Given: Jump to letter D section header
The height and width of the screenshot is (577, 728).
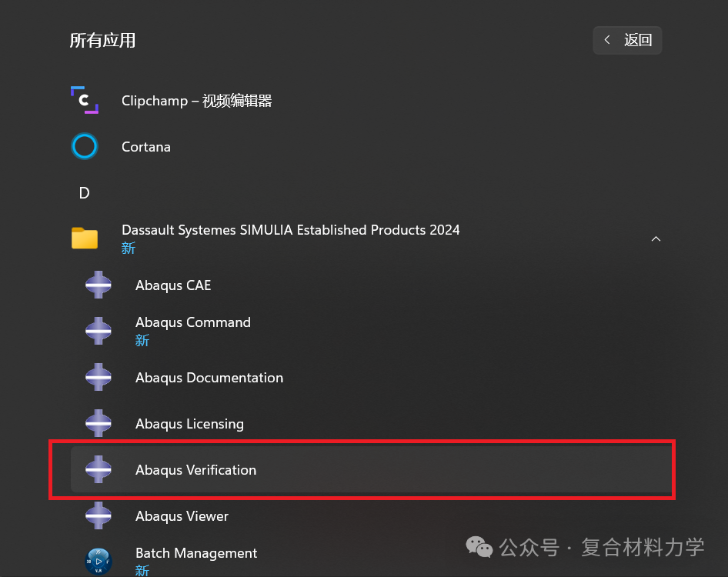Looking at the screenshot, I should point(84,192).
